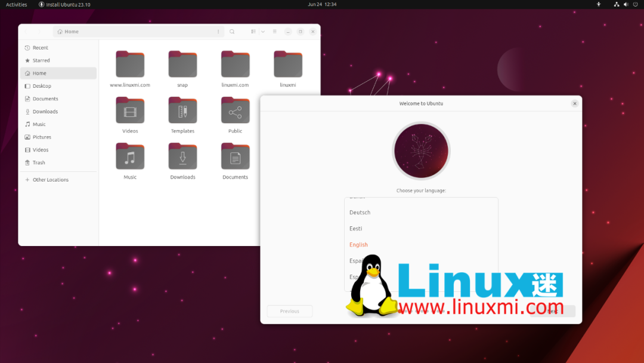Open path bar options menu
Screen dimensions: 644x363
(x=218, y=32)
